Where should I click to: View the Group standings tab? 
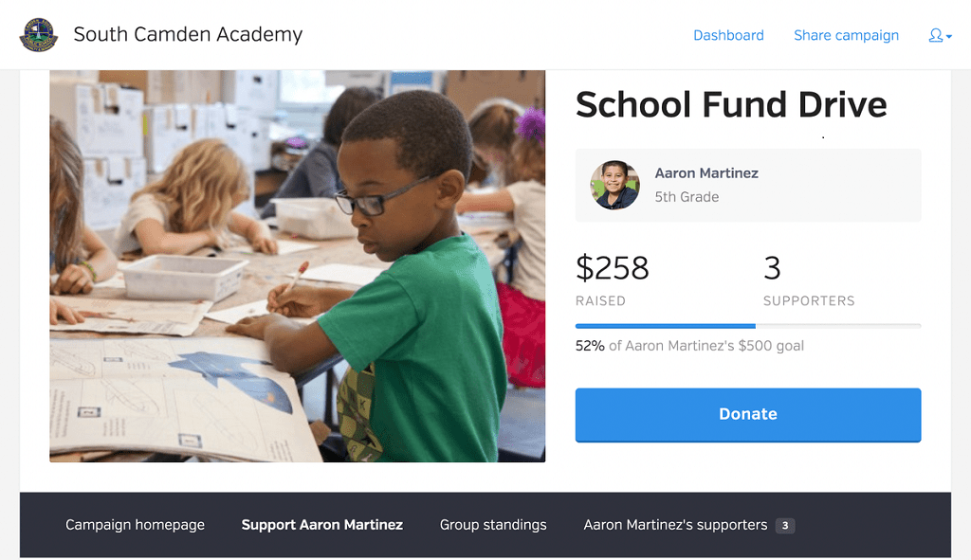pos(493,525)
